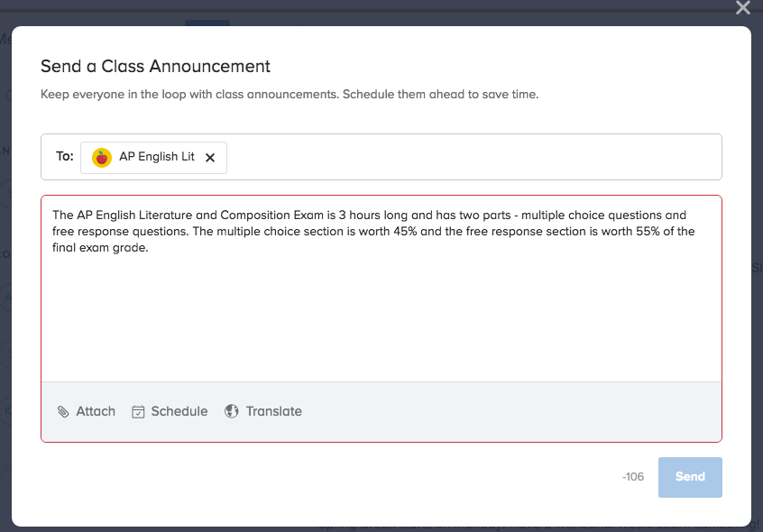Image resolution: width=763 pixels, height=532 pixels.
Task: Click the -106 character counter
Action: click(633, 477)
